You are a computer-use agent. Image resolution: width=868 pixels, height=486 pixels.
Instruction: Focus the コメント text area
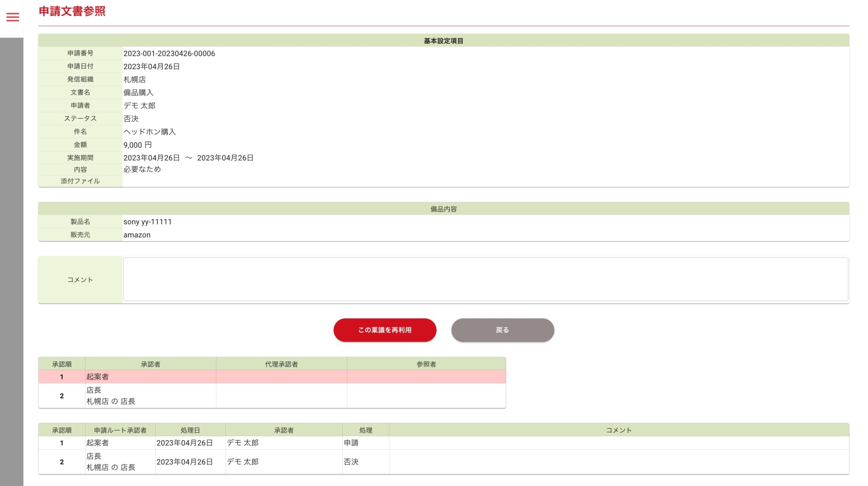coord(485,279)
